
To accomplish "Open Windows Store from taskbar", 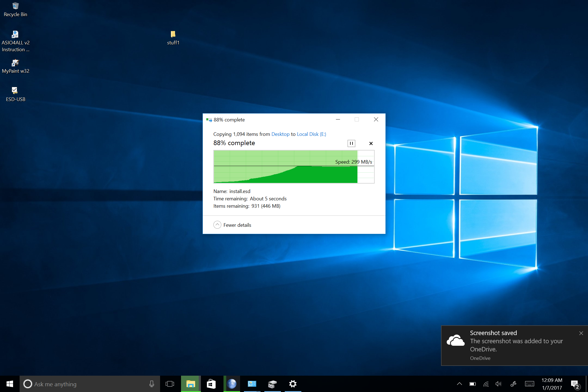I will (211, 384).
